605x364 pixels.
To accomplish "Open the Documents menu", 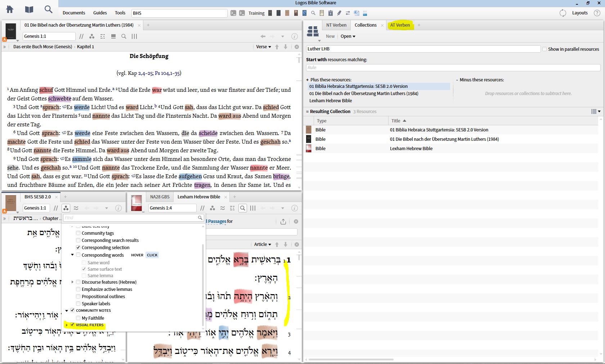I will (x=74, y=13).
